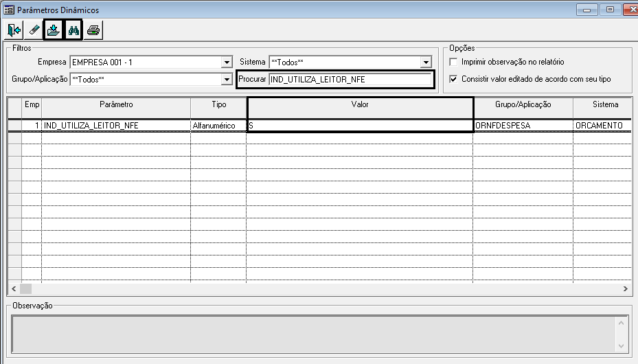The height and width of the screenshot is (364, 638).
Task: Click the Sistema column header
Action: [x=602, y=109]
